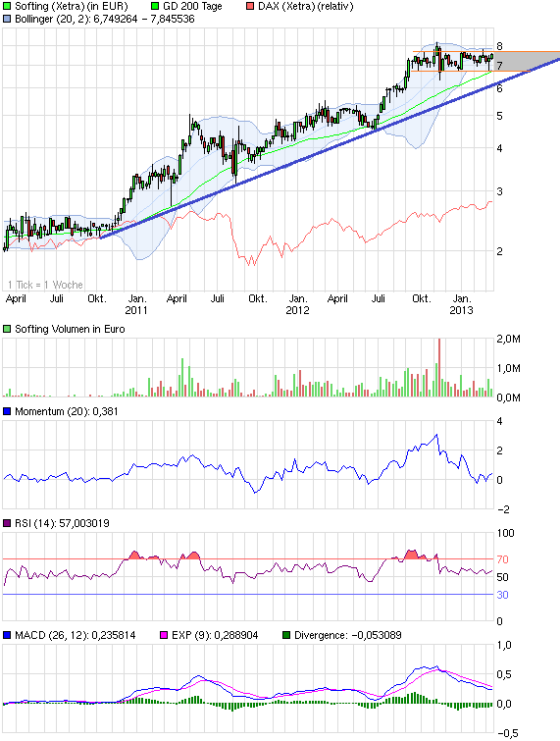The height and width of the screenshot is (741, 560).
Task: Click the blue Momentum (20) legend swatch
Action: 7,411
